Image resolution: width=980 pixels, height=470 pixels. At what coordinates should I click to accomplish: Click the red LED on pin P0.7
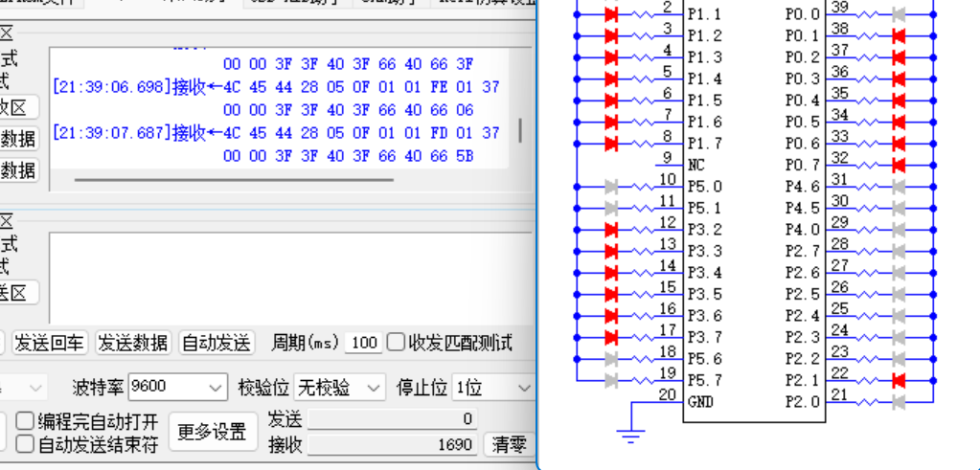coord(899,166)
